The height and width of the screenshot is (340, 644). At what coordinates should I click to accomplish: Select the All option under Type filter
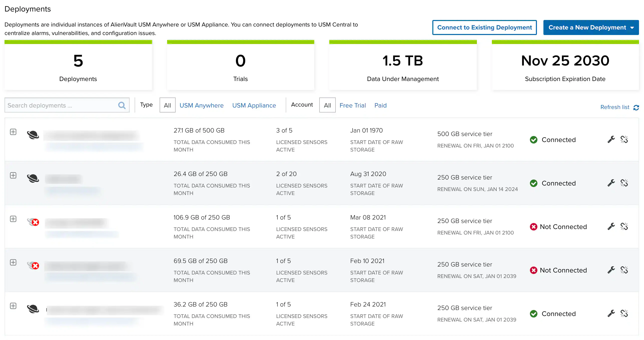[167, 105]
